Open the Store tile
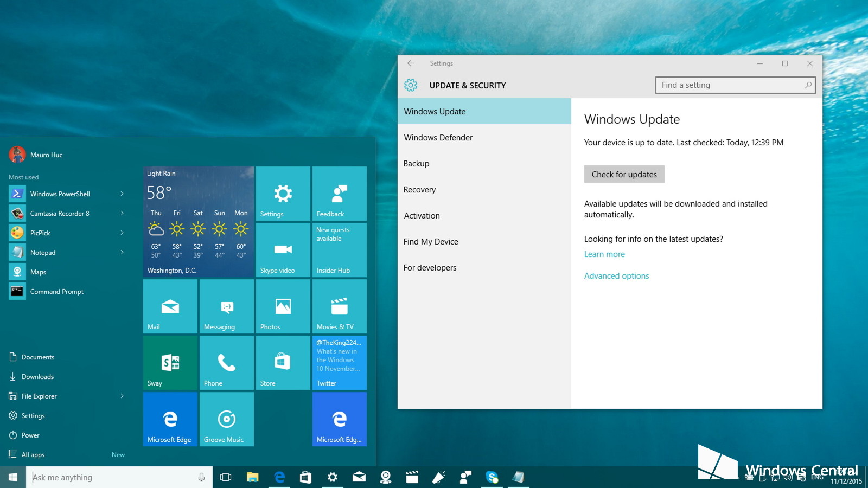 [283, 362]
